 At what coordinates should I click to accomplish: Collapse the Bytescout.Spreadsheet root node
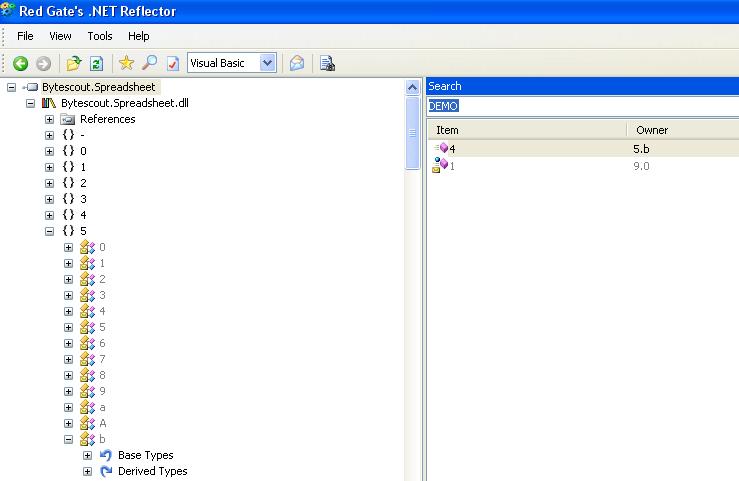pos(12,87)
